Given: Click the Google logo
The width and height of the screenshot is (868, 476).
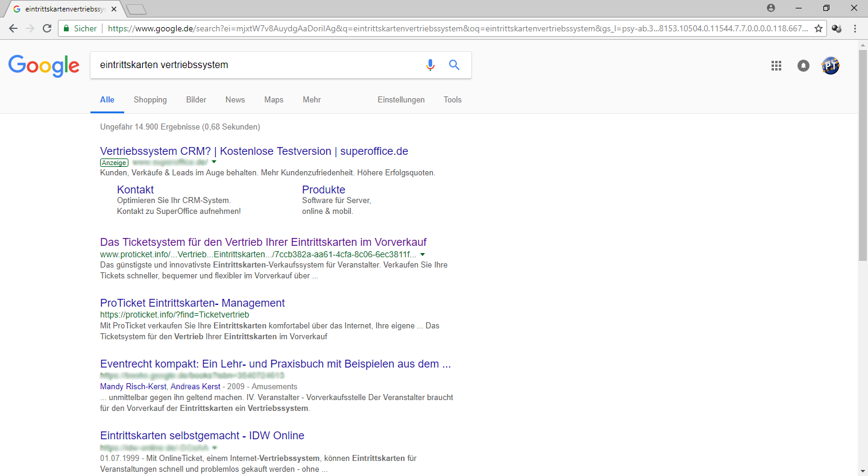Looking at the screenshot, I should pos(44,66).
